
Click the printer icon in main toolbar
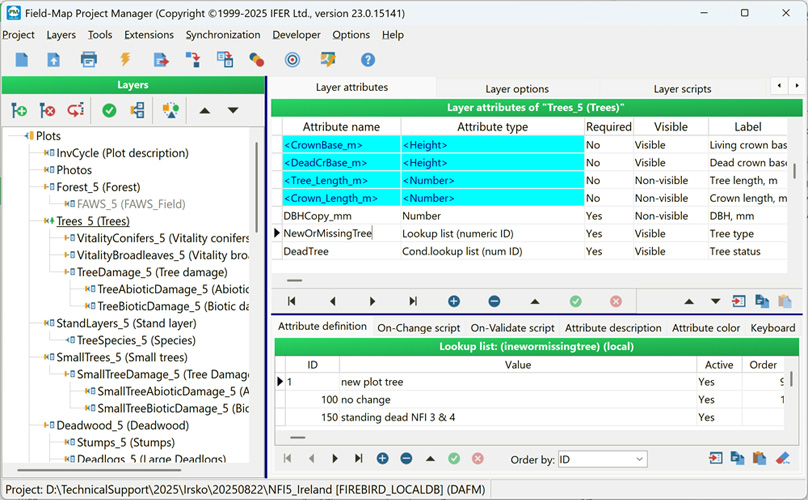tap(88, 60)
